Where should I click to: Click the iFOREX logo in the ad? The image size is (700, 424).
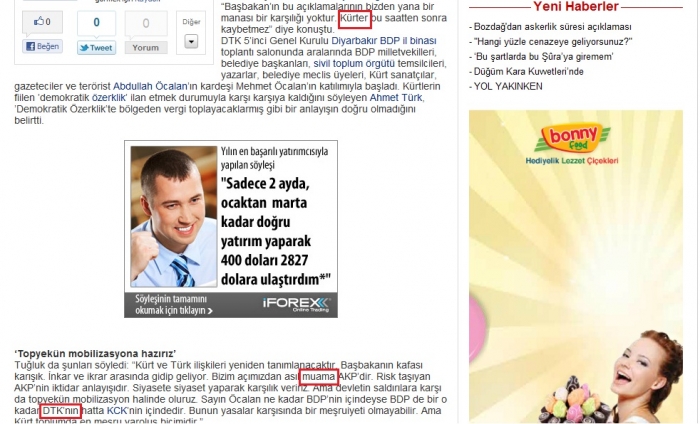pos(297,304)
